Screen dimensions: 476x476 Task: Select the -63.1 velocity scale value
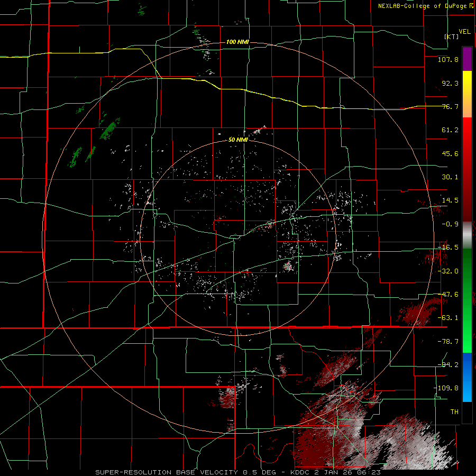tap(448, 318)
